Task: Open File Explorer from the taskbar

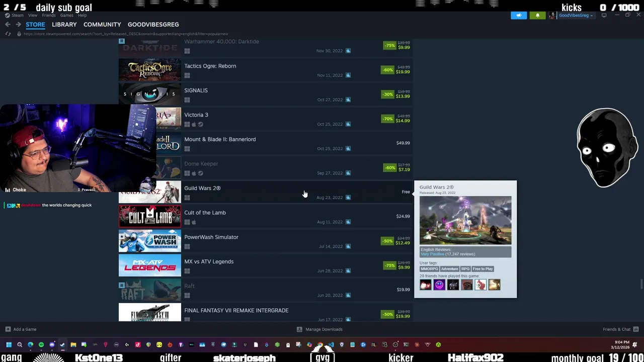Action: tap(73, 345)
